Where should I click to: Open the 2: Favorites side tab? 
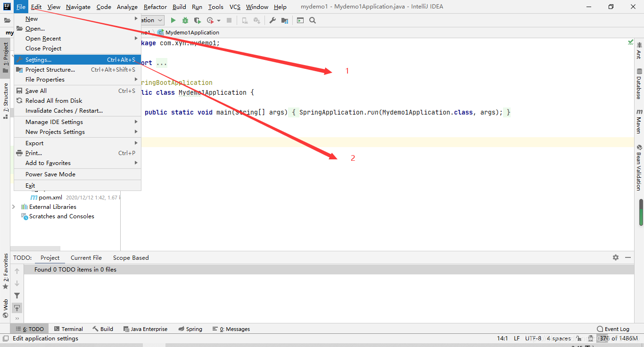pos(6,271)
